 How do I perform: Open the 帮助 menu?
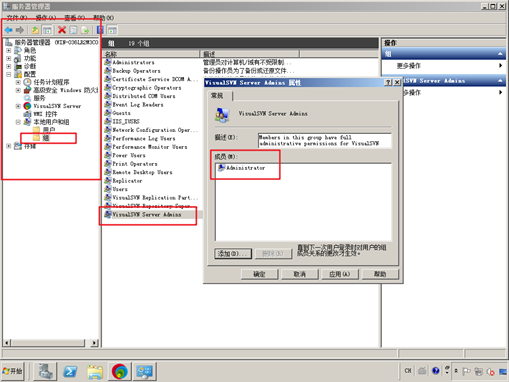click(x=103, y=18)
